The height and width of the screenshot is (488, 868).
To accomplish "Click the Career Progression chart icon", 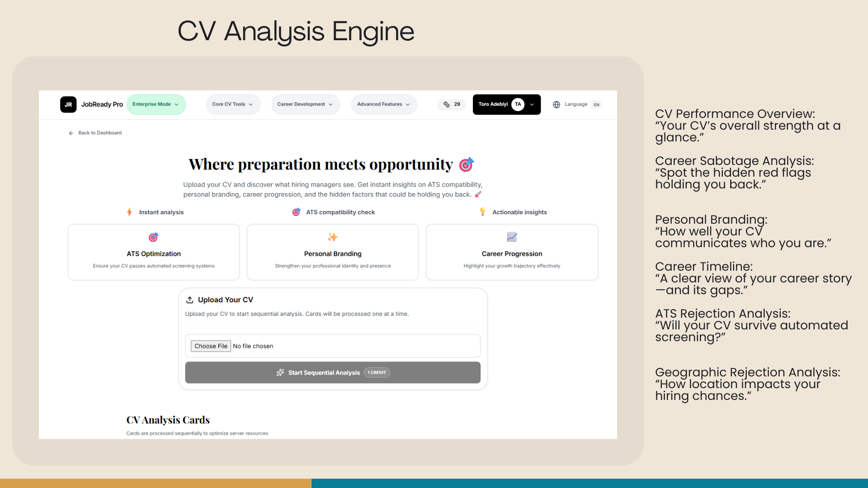I will [x=512, y=237].
